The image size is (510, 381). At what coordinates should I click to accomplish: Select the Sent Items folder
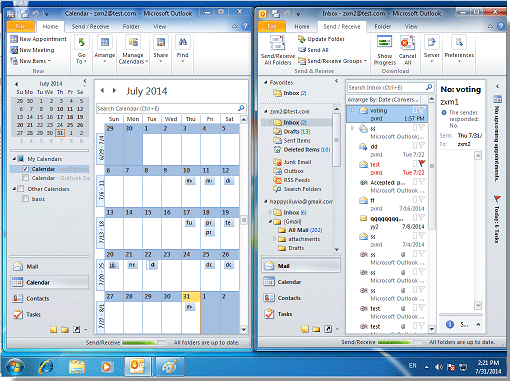click(292, 141)
